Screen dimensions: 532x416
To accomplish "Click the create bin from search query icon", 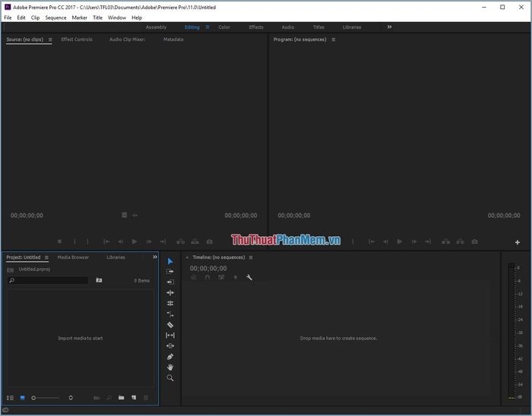I will coord(99,280).
